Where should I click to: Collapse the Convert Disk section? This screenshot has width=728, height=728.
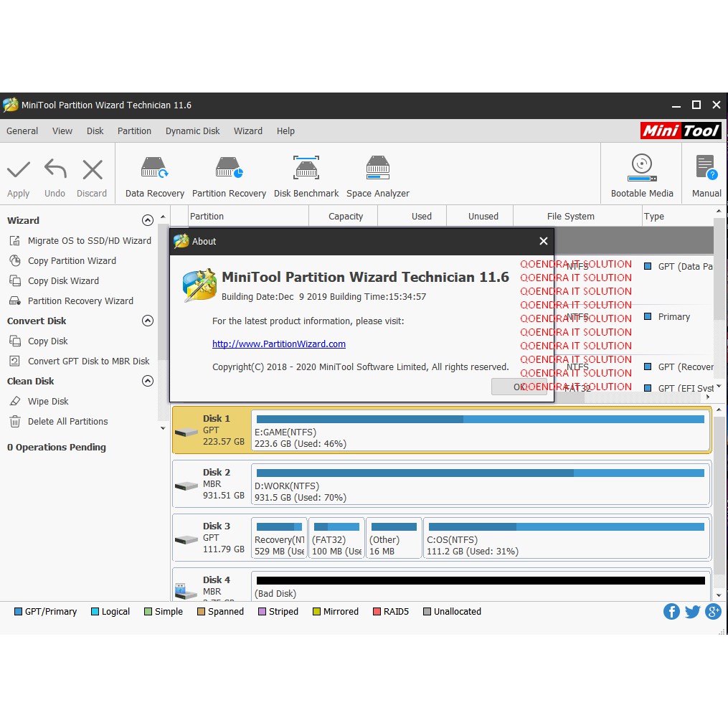148,321
